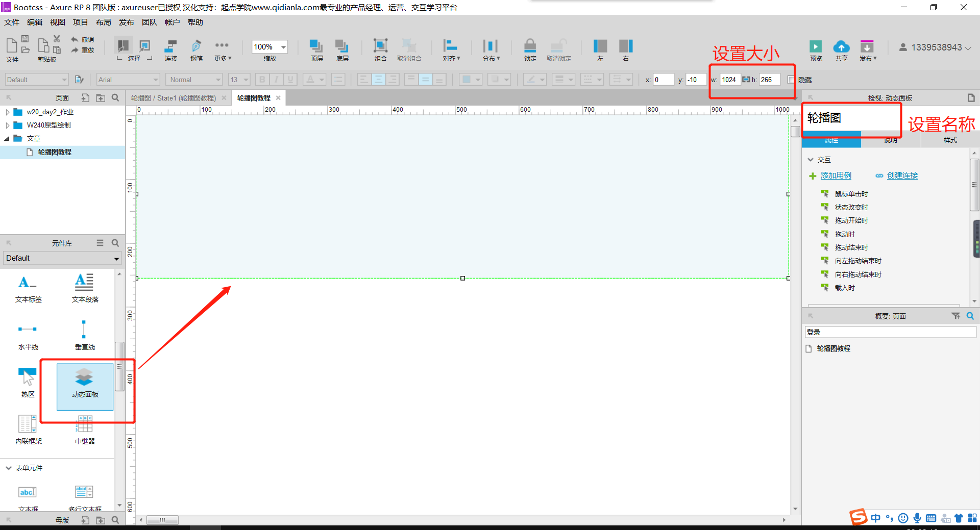The width and height of the screenshot is (980, 530).
Task: Click the 预览 preview button
Action: point(816,50)
